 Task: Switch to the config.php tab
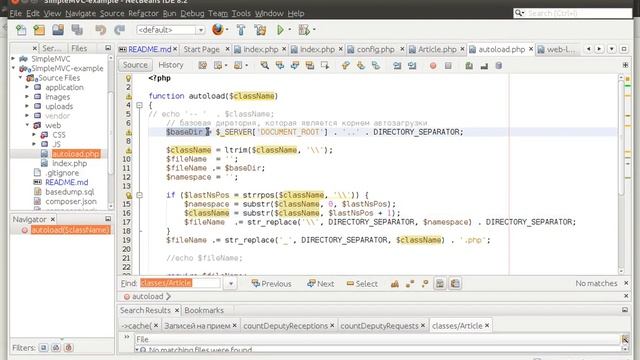pyautogui.click(x=375, y=49)
